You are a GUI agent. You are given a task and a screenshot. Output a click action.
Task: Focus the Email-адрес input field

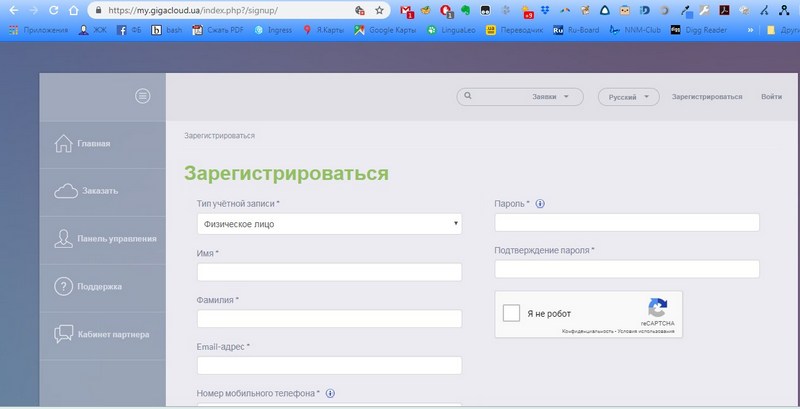(329, 365)
